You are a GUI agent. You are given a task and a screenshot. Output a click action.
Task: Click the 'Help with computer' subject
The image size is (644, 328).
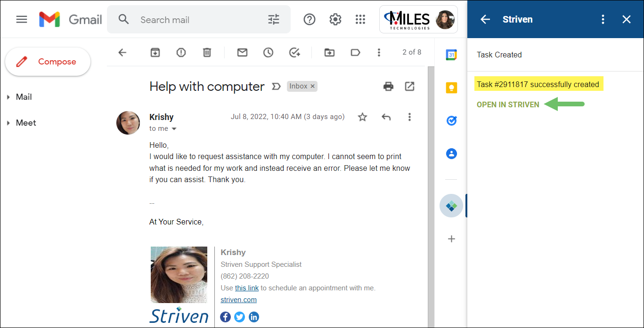pyautogui.click(x=207, y=87)
